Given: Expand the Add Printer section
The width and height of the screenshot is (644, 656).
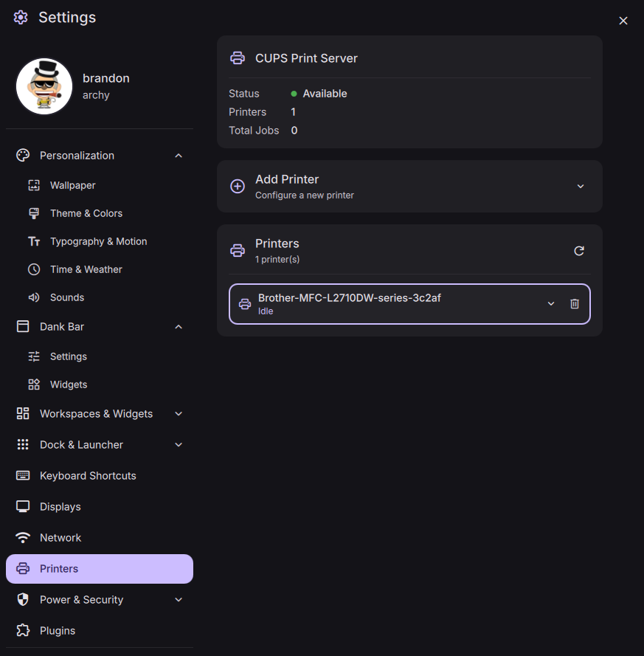Looking at the screenshot, I should [581, 187].
